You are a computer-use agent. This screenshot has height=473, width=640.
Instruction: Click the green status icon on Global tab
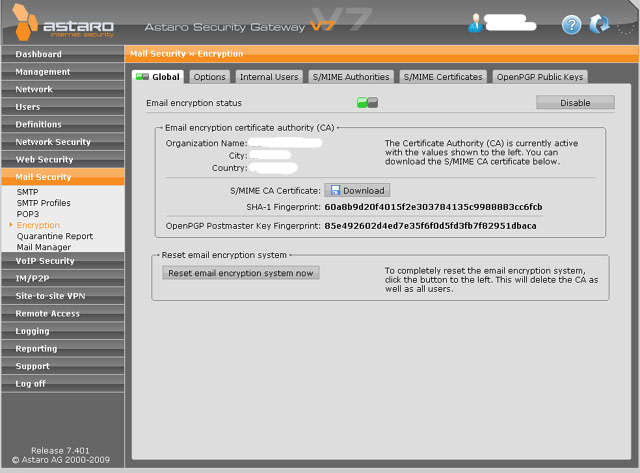[142, 77]
